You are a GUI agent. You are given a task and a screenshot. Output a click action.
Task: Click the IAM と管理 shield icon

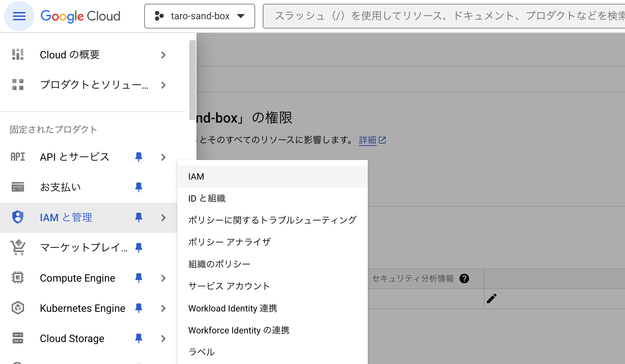point(18,217)
